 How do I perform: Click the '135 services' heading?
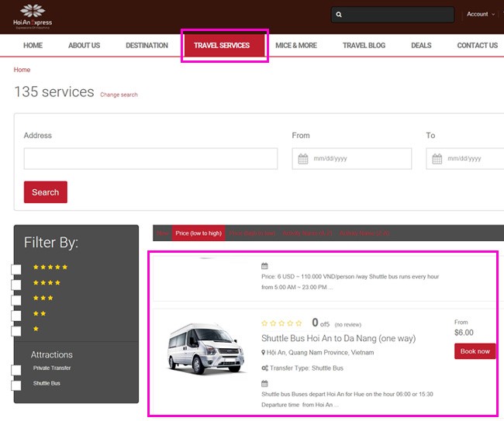click(x=54, y=92)
